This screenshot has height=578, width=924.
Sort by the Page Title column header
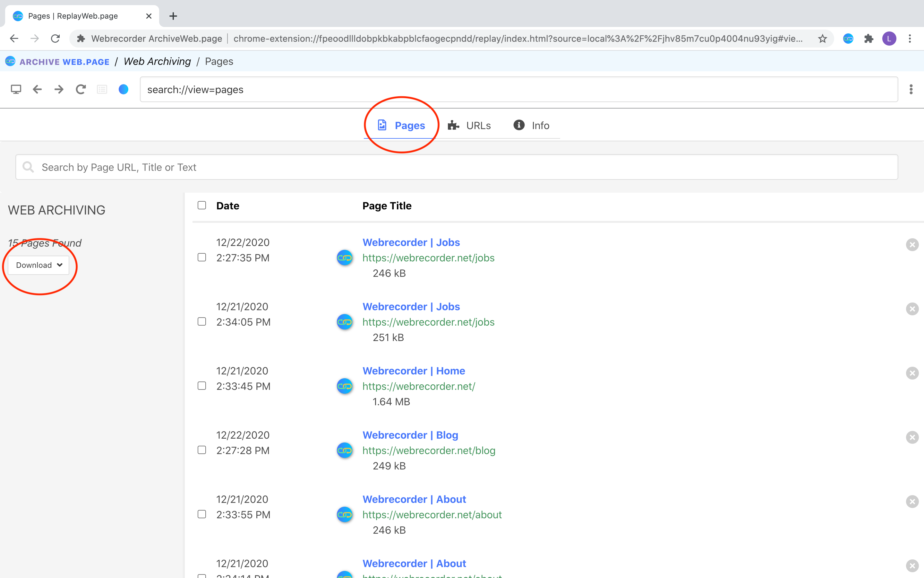click(387, 206)
